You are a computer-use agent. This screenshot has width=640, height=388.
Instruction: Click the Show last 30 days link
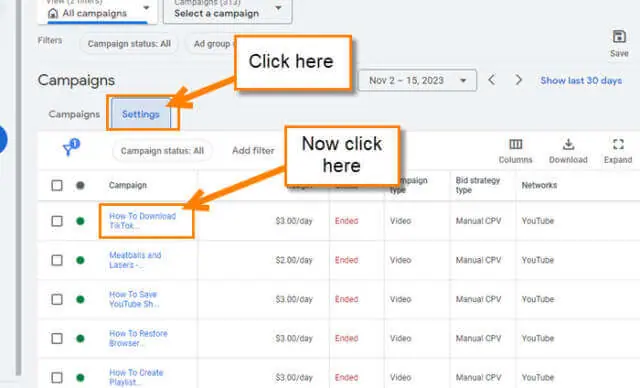[581, 80]
